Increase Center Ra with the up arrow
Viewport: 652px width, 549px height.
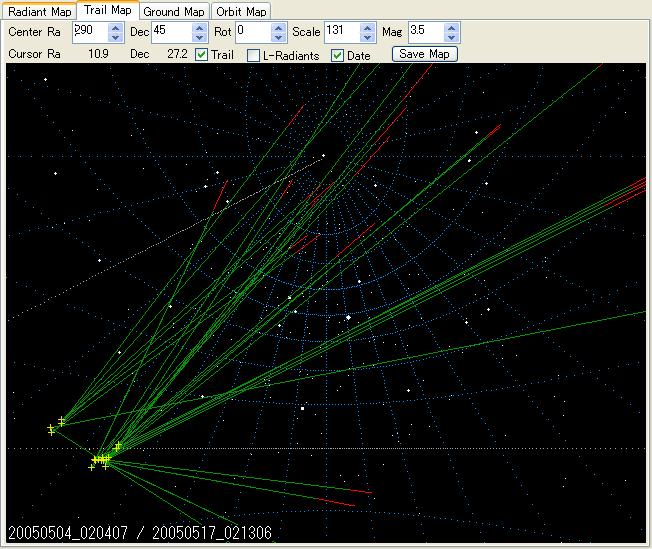coord(116,27)
